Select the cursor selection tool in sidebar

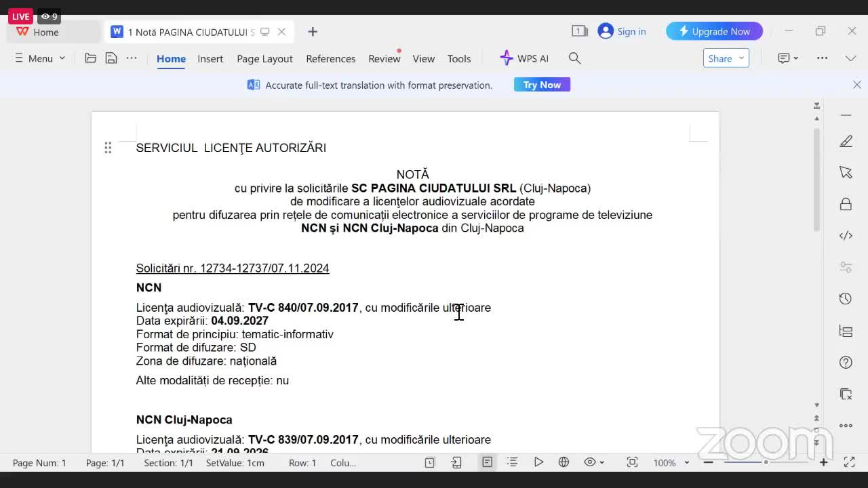846,172
